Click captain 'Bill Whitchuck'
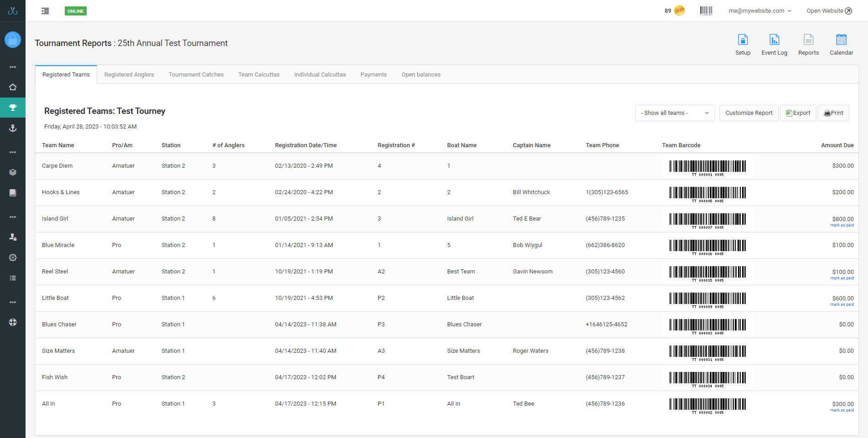868x438 pixels. (531, 192)
